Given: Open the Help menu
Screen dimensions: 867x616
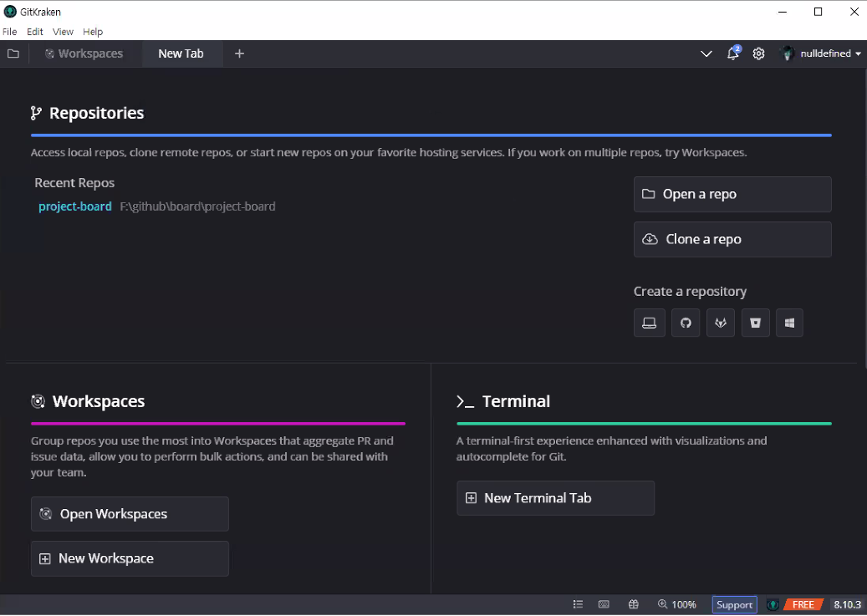Looking at the screenshot, I should (x=93, y=32).
